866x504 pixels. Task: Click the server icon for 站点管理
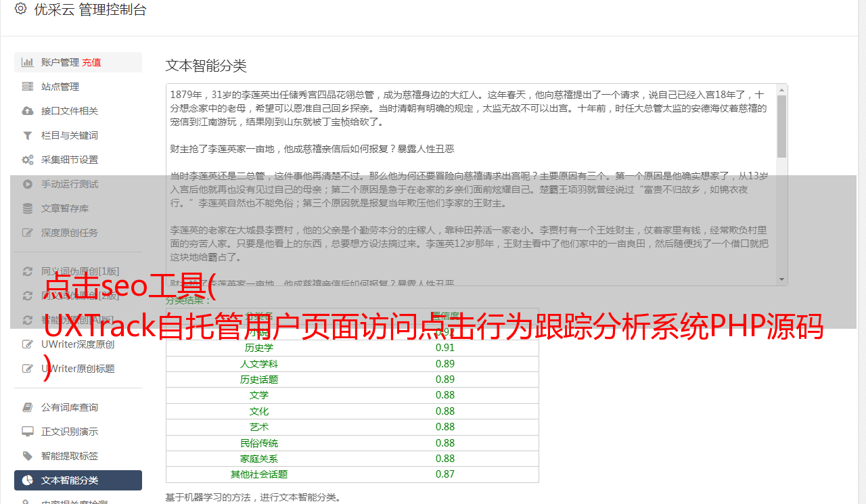pyautogui.click(x=28, y=87)
